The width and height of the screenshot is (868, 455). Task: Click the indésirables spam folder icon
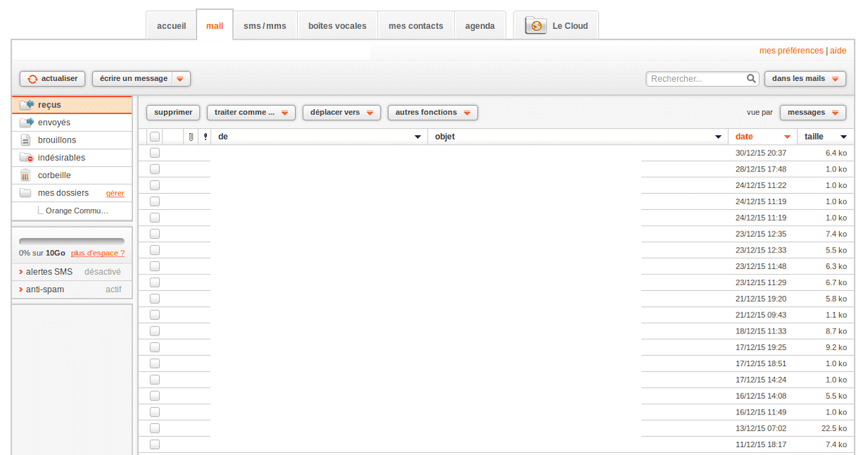pyautogui.click(x=26, y=158)
